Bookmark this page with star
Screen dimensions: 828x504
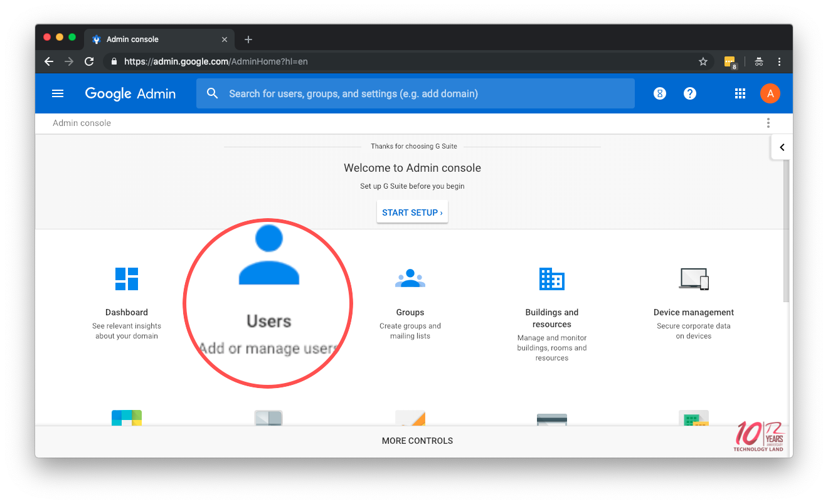(703, 61)
